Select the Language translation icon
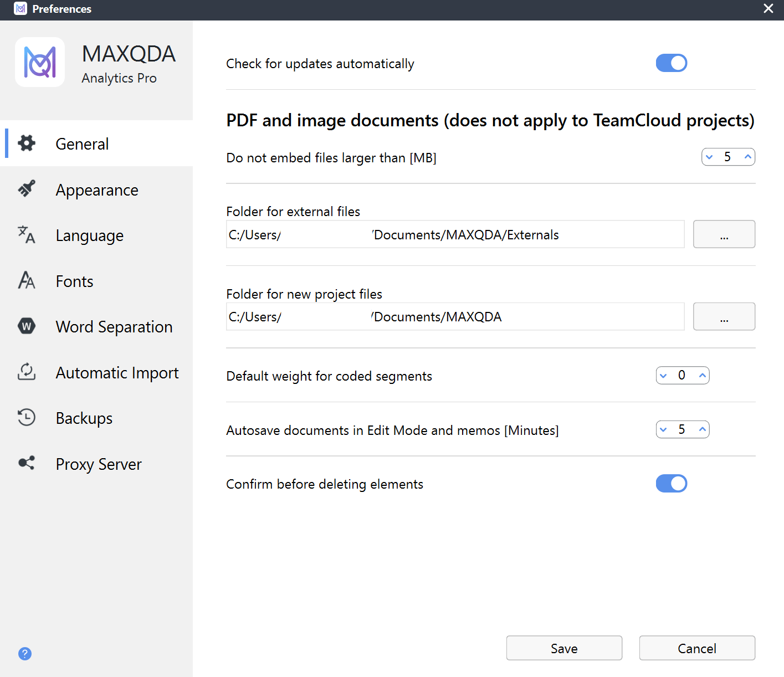The width and height of the screenshot is (784, 677). pyautogui.click(x=26, y=235)
